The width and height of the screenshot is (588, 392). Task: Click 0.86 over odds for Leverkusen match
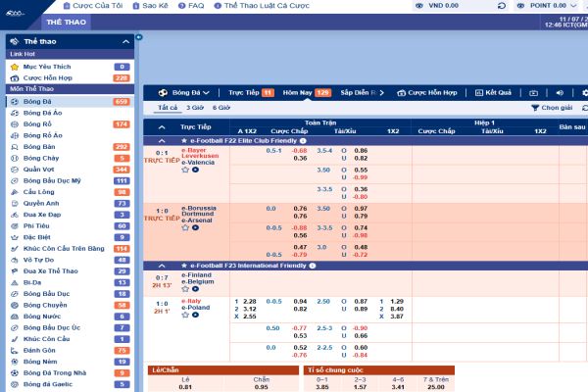(x=361, y=150)
